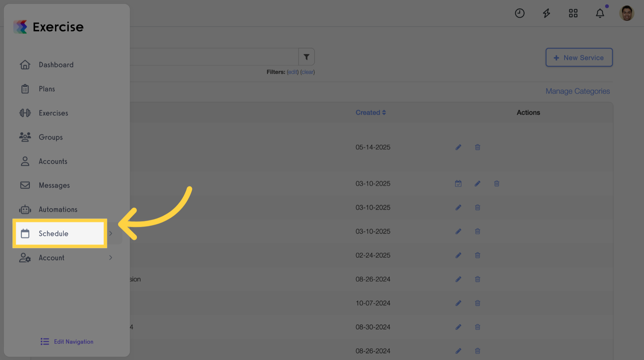Edit the service created 02-24-2025
This screenshot has height=360, width=644.
[x=458, y=255]
